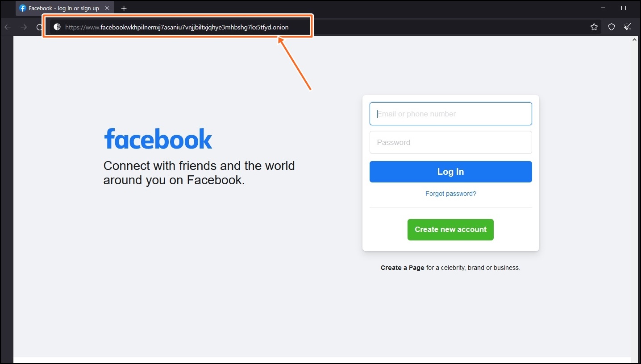The height and width of the screenshot is (364, 641).
Task: Select the Facebook - log in or sign up tab
Action: point(65,8)
